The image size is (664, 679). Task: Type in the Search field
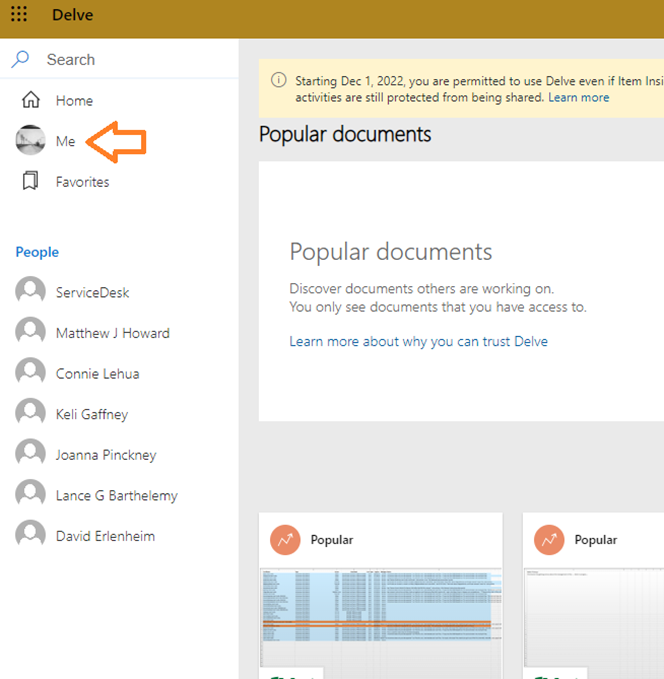coord(130,60)
